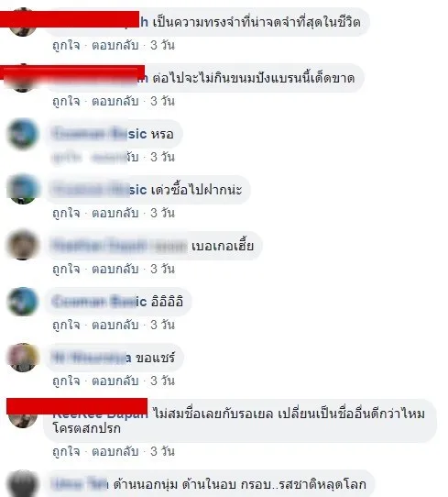Reply to the โครตสกปรก comment
This screenshot has width=448, height=497.
click(115, 451)
